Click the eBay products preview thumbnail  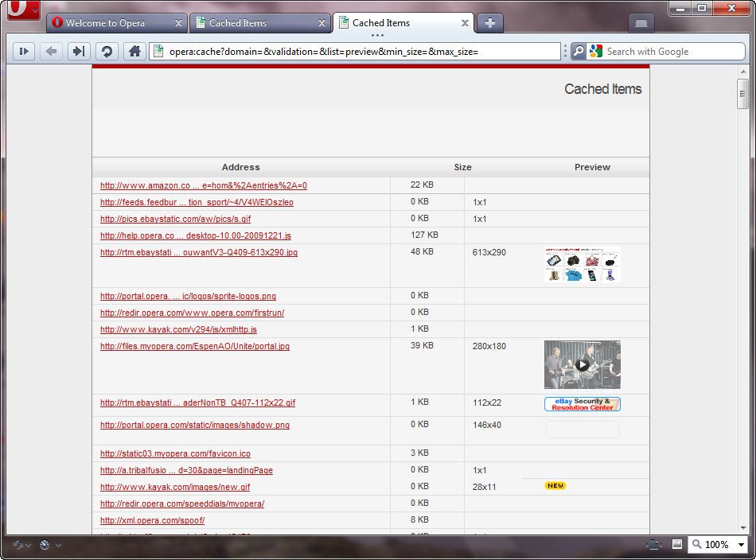(583, 264)
